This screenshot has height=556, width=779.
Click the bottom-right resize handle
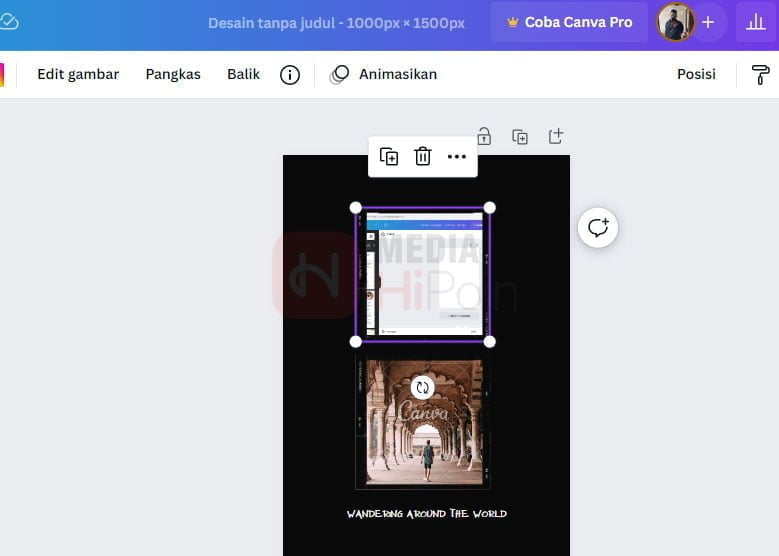click(x=489, y=341)
